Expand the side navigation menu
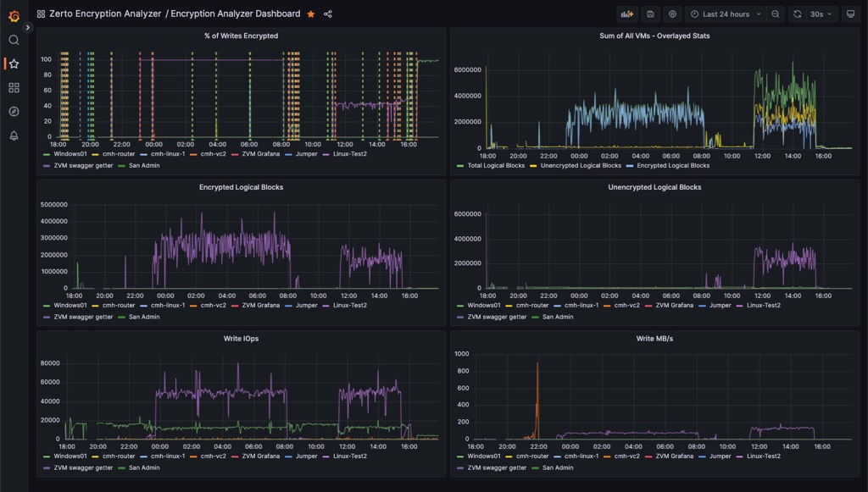This screenshot has height=492, width=868. click(28, 27)
